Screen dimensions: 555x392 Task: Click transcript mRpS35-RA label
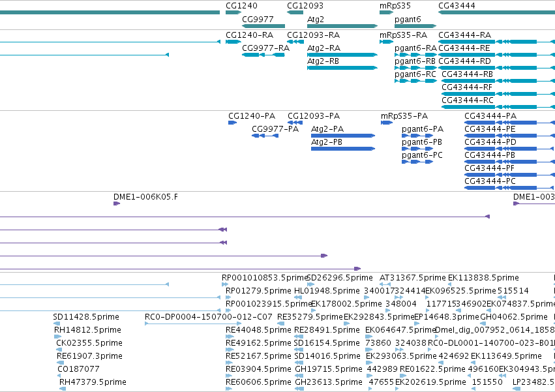click(403, 35)
